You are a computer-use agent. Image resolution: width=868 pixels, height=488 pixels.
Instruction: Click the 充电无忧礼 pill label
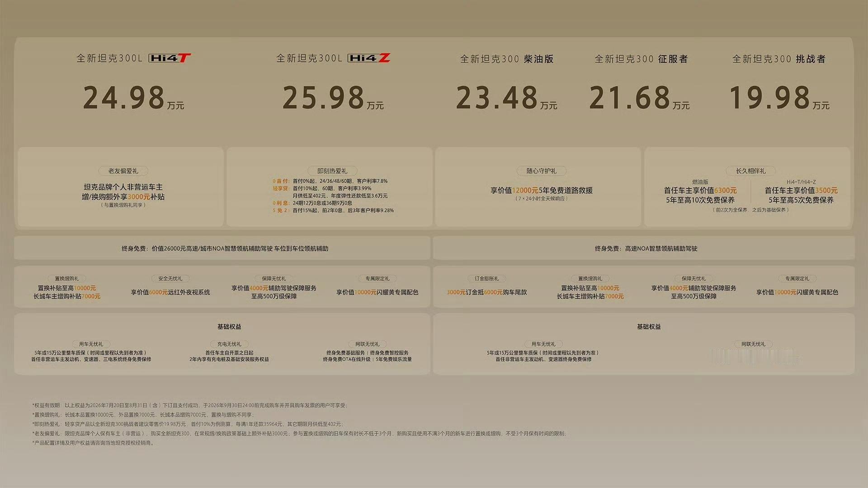[x=229, y=344]
